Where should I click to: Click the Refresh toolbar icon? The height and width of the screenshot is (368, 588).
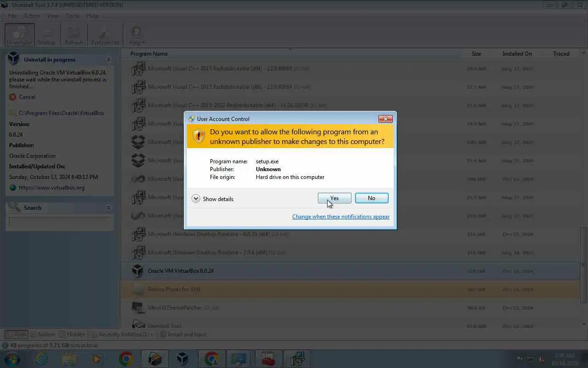[74, 35]
